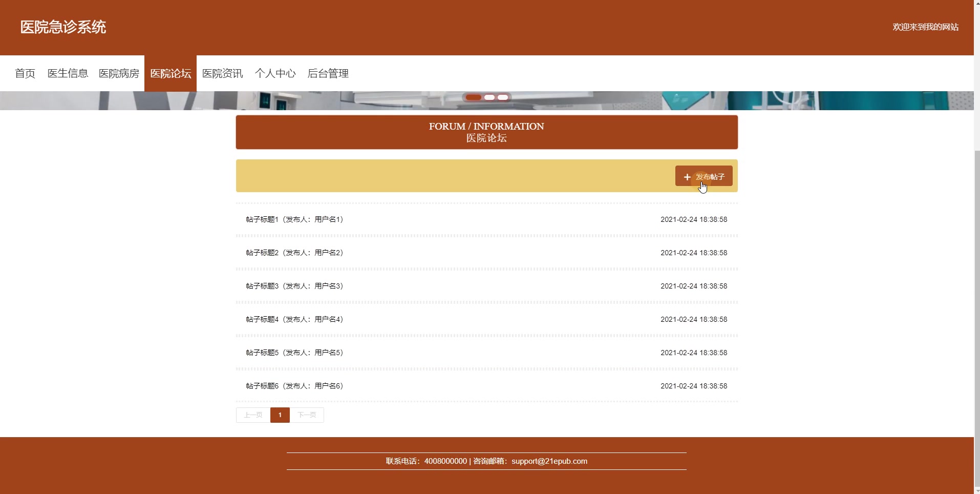Select the first carousel indicator dot
The width and height of the screenshot is (980, 494).
474,97
